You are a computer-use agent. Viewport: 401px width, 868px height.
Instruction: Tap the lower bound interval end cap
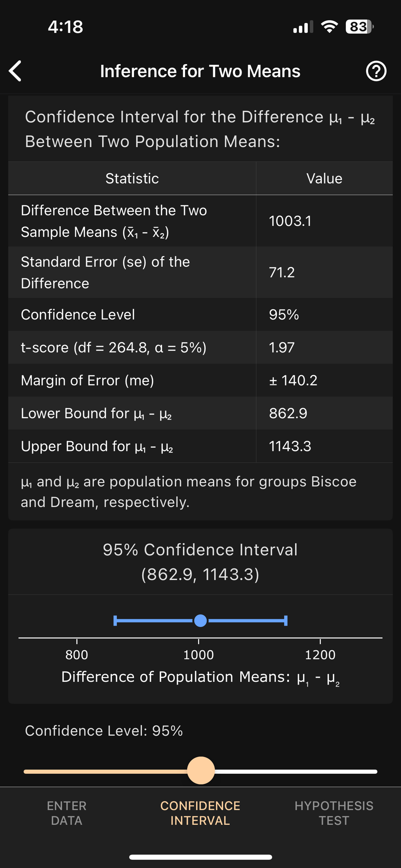coord(115,620)
